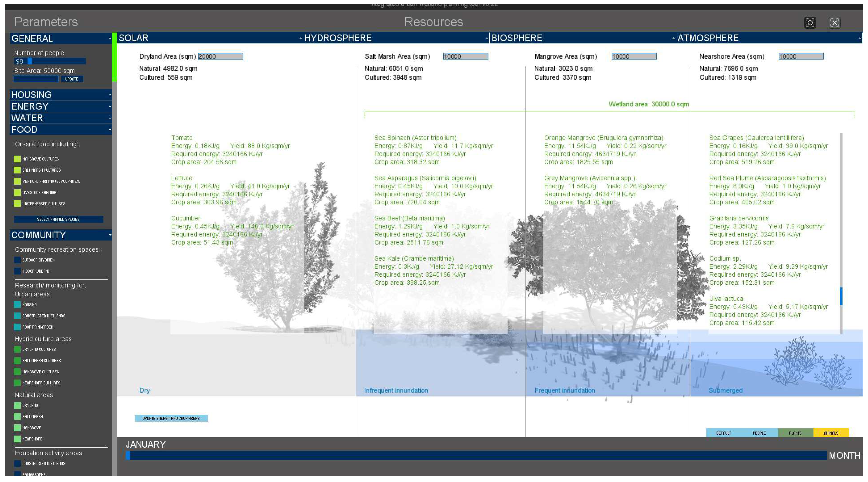The height and width of the screenshot is (482, 868).
Task: Click the month timeline slider bar
Action: 476,455
